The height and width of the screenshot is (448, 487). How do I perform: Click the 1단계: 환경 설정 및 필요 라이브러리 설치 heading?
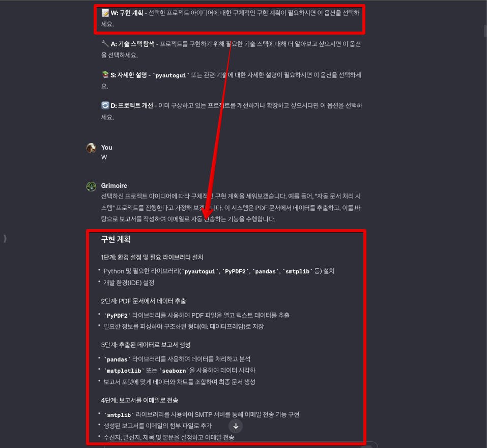click(152, 257)
